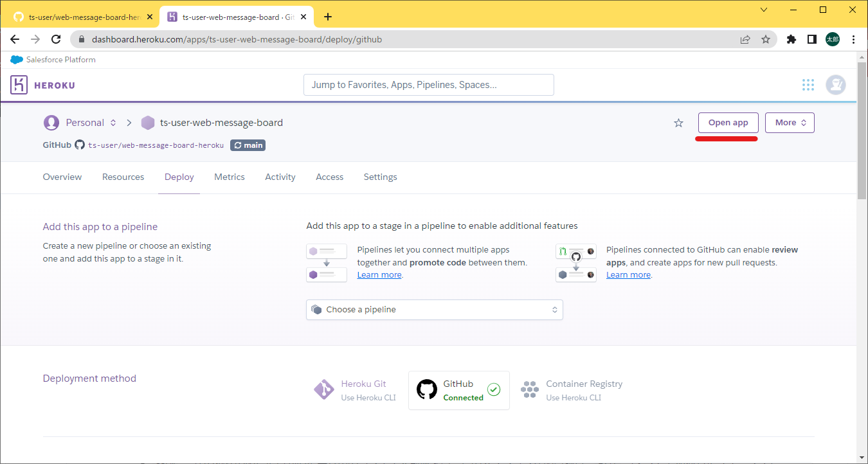
Task: Click the Jump to Favorites search field
Action: (x=429, y=85)
